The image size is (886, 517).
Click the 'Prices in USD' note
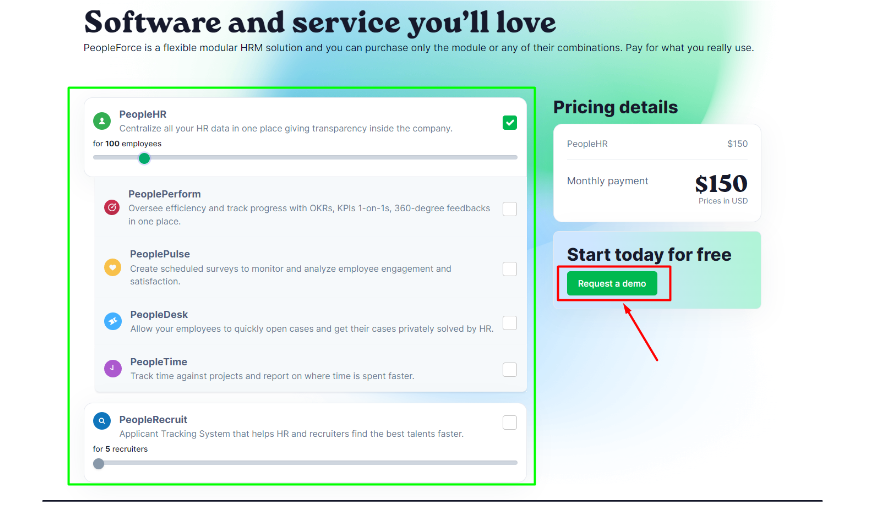(x=723, y=201)
